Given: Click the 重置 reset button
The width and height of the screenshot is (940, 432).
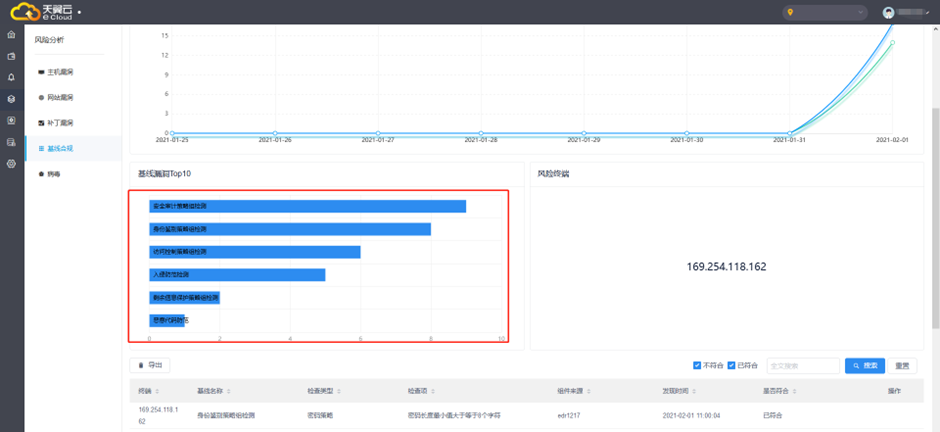Looking at the screenshot, I should [901, 366].
